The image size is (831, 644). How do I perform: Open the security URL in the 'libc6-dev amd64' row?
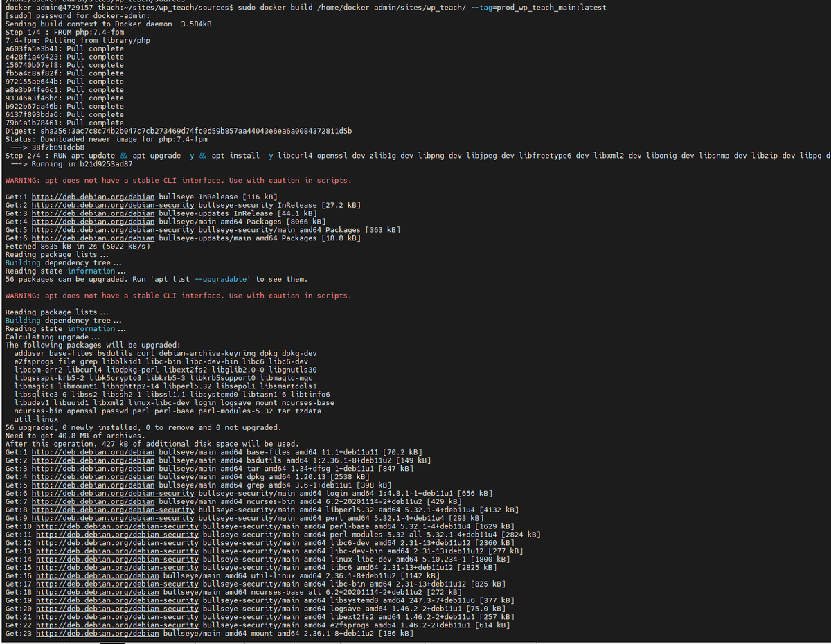(117, 543)
